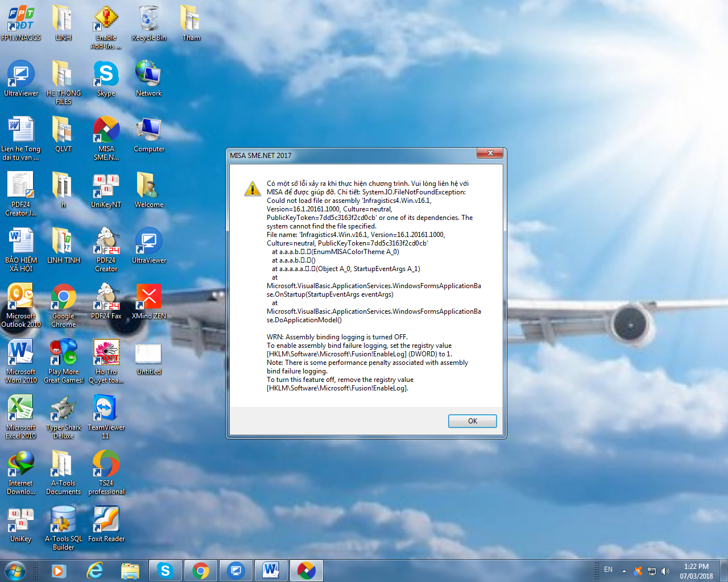The image size is (728, 582).
Task: Open the Computer desktop icon
Action: click(148, 134)
